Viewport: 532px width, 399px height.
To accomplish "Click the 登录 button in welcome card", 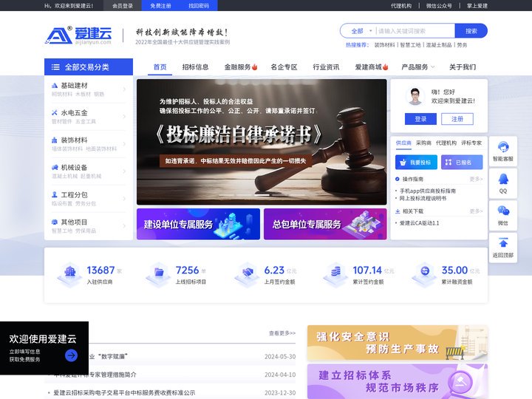I will coord(420,119).
